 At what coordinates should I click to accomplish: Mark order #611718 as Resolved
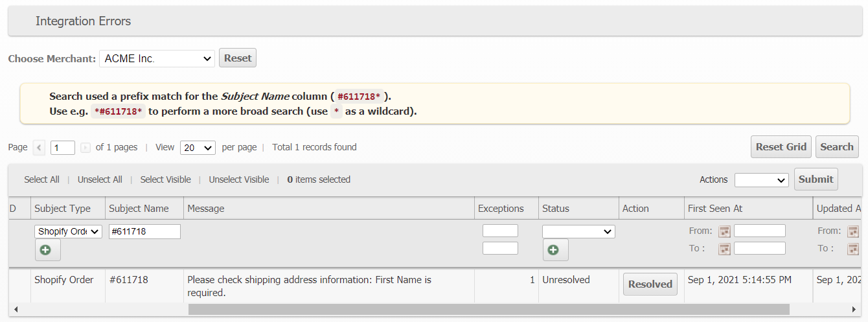tap(650, 284)
